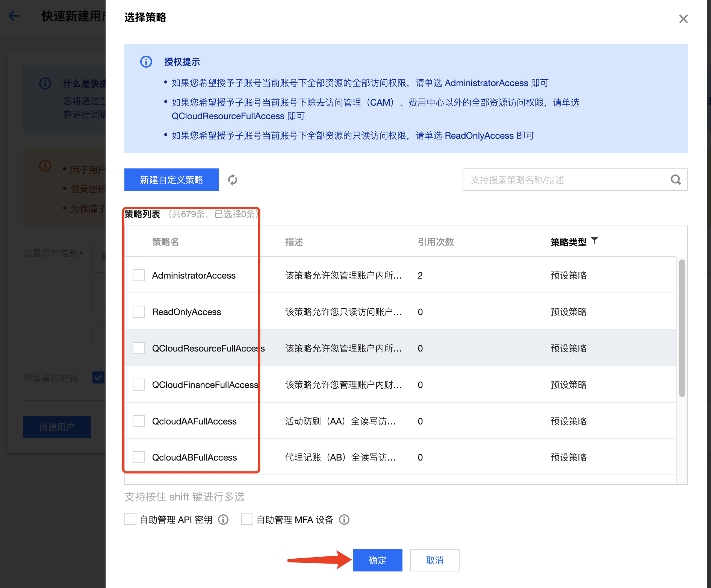Click 创建用户 button in background page
The image size is (711, 588).
click(x=57, y=427)
